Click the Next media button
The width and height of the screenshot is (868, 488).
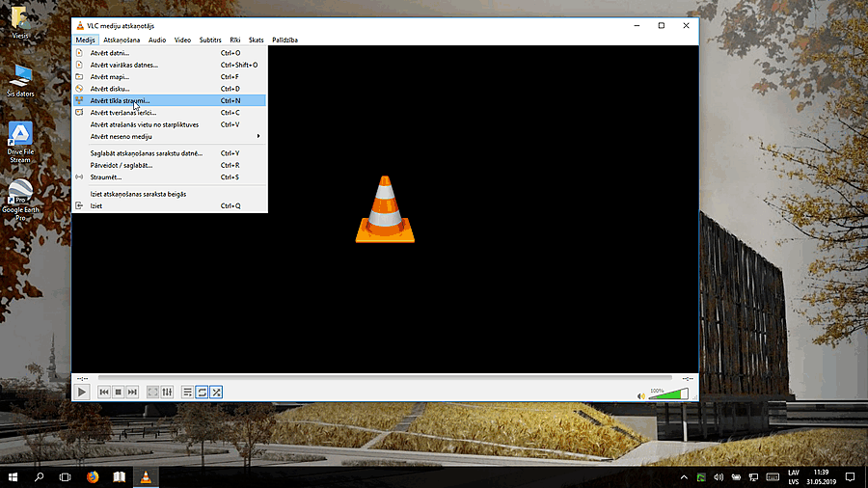pyautogui.click(x=132, y=393)
